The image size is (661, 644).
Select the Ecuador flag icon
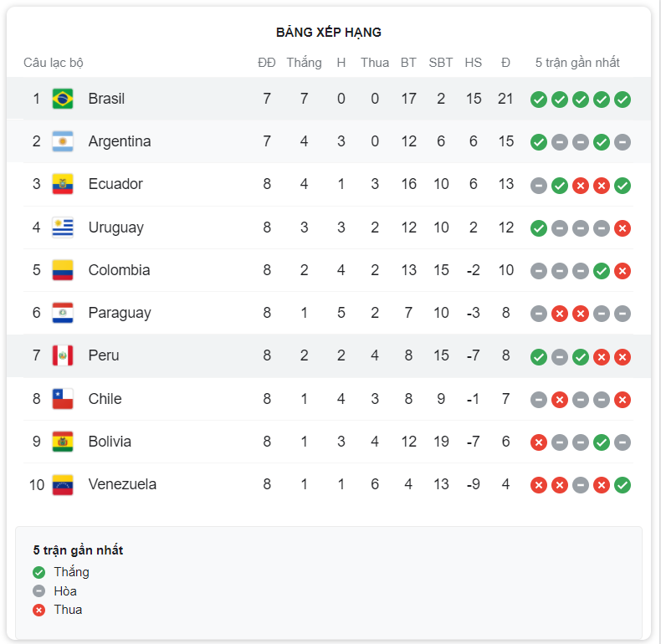pyautogui.click(x=63, y=184)
